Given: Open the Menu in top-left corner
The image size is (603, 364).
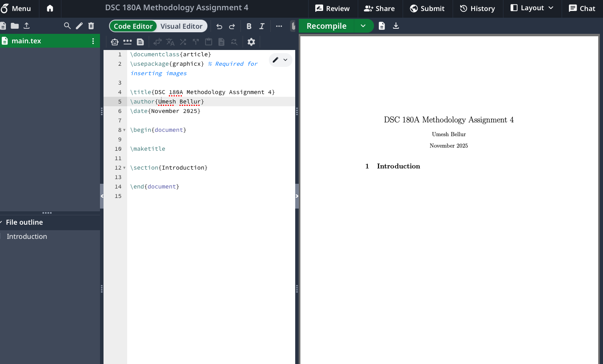Looking at the screenshot, I should 16,8.
